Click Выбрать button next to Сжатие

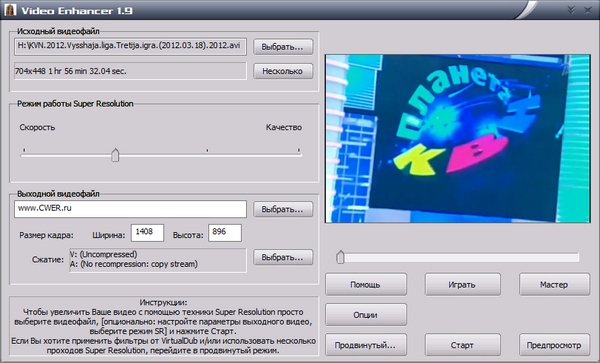click(x=283, y=257)
